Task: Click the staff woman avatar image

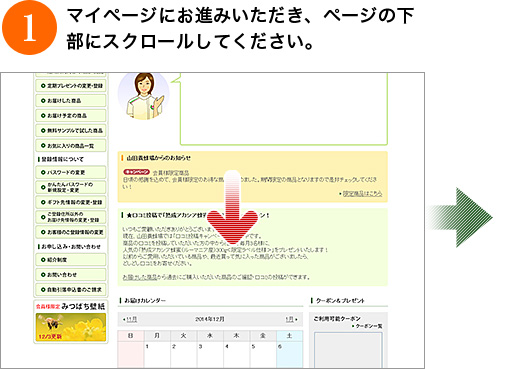Action: click(x=144, y=96)
